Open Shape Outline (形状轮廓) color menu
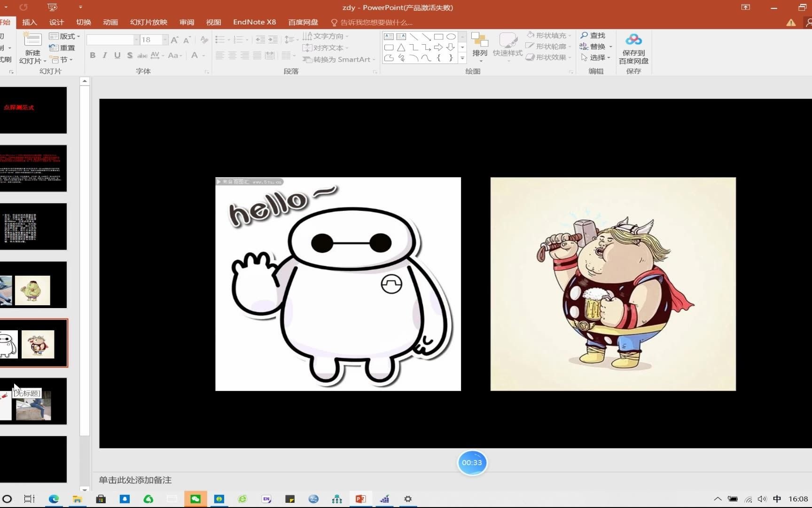This screenshot has height=508, width=812. (x=549, y=46)
